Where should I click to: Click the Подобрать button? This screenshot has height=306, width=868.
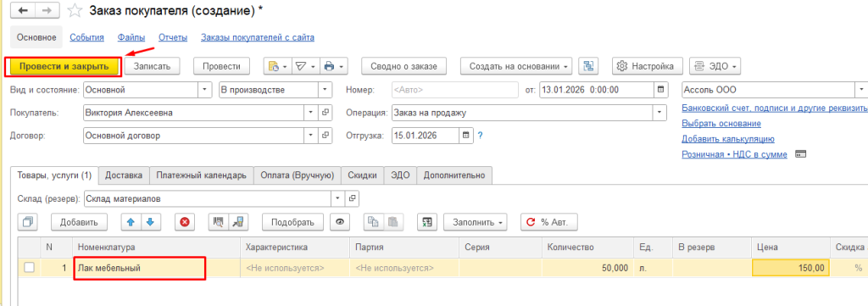click(x=293, y=222)
